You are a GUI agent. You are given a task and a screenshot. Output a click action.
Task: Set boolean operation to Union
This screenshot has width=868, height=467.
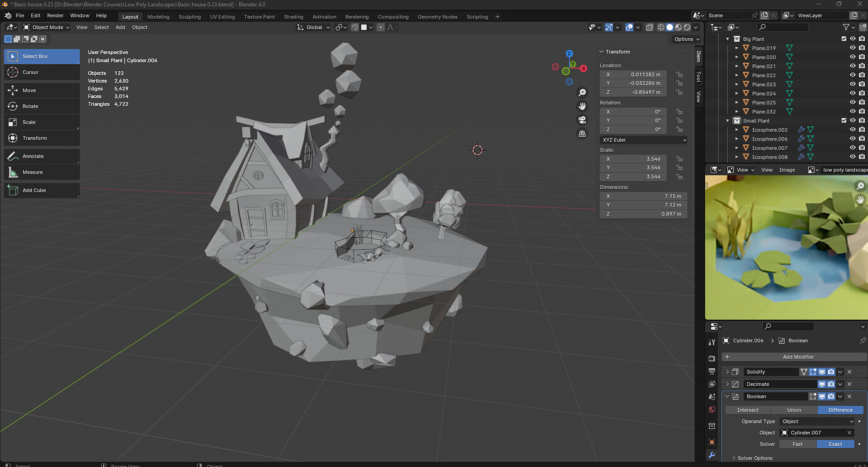[x=794, y=410]
